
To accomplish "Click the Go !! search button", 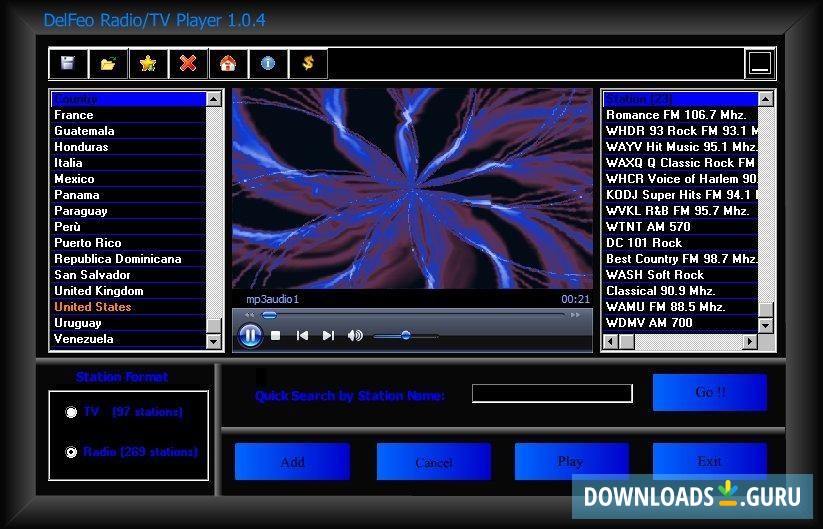I will pyautogui.click(x=710, y=393).
